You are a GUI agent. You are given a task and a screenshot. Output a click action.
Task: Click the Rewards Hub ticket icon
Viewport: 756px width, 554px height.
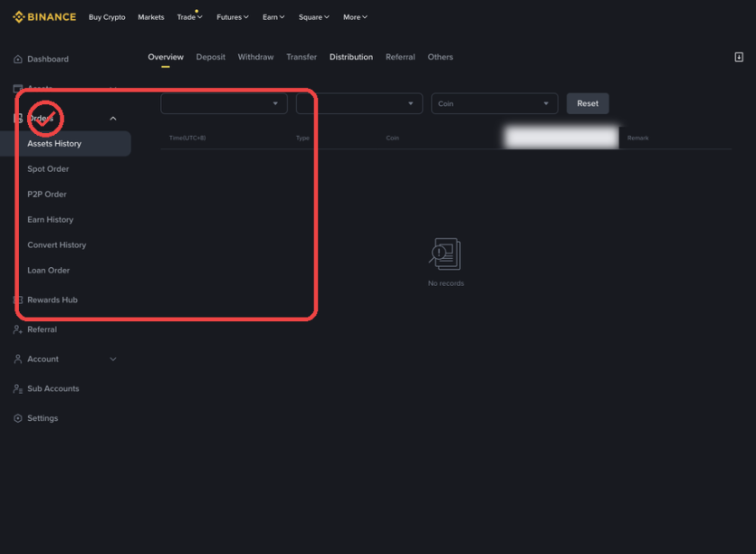[x=18, y=300]
